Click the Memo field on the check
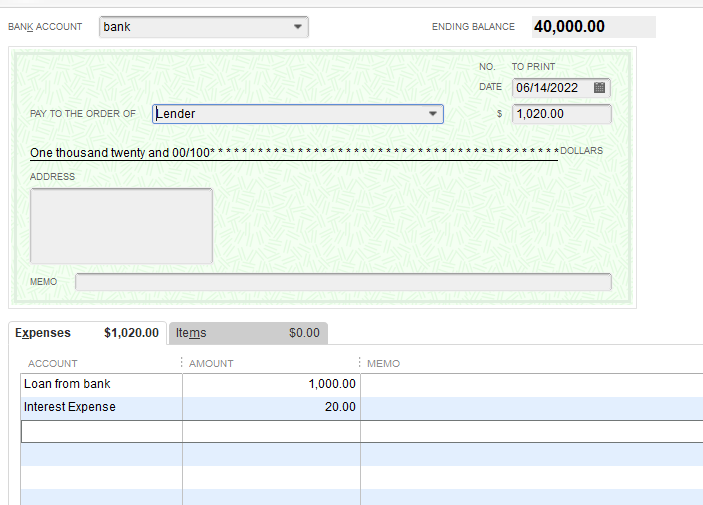The image size is (703, 505). click(343, 282)
